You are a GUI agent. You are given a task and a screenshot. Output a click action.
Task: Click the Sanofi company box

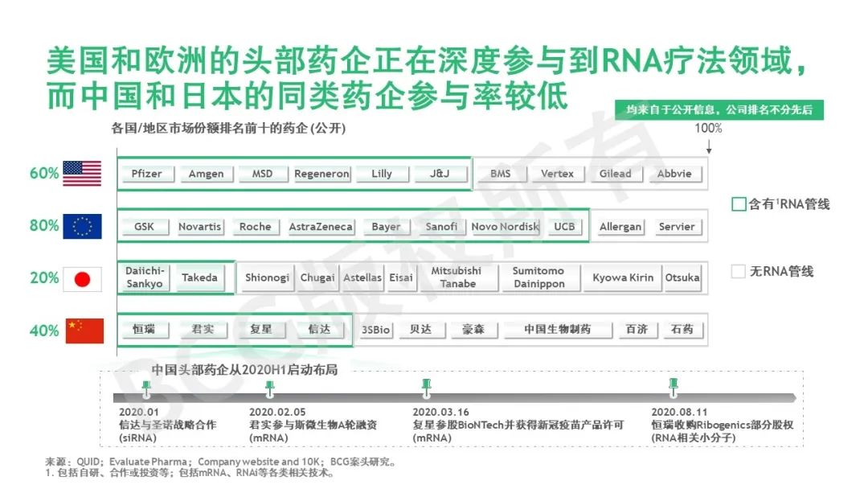click(441, 227)
